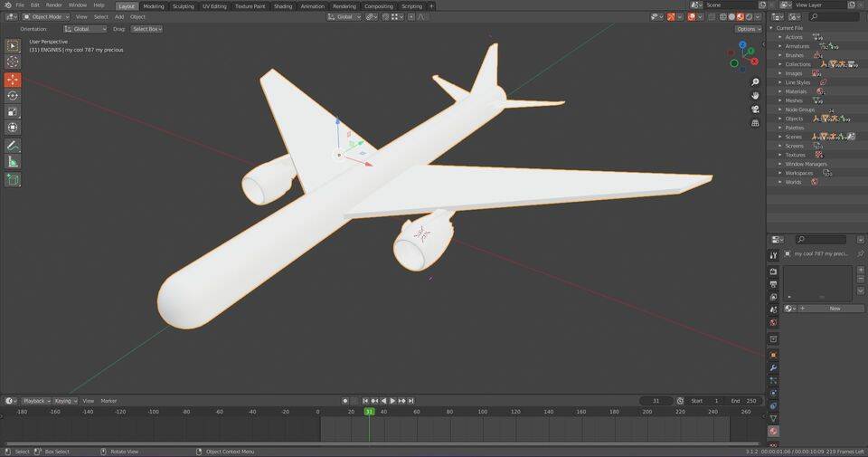Click the pan view hand icon
Image resolution: width=868 pixels, height=457 pixels.
click(x=755, y=95)
